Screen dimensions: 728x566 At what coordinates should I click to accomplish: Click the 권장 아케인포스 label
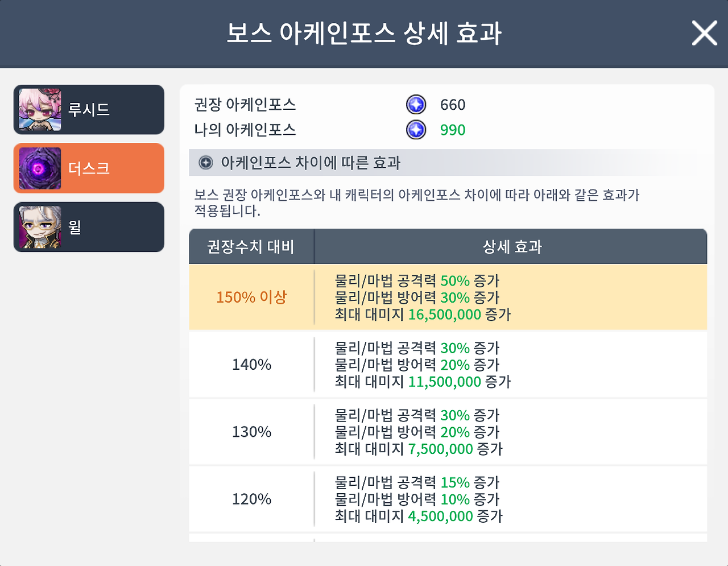(245, 105)
